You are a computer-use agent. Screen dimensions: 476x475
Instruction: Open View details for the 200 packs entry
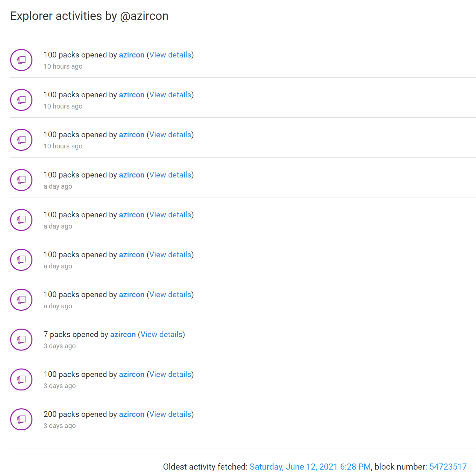(x=170, y=414)
